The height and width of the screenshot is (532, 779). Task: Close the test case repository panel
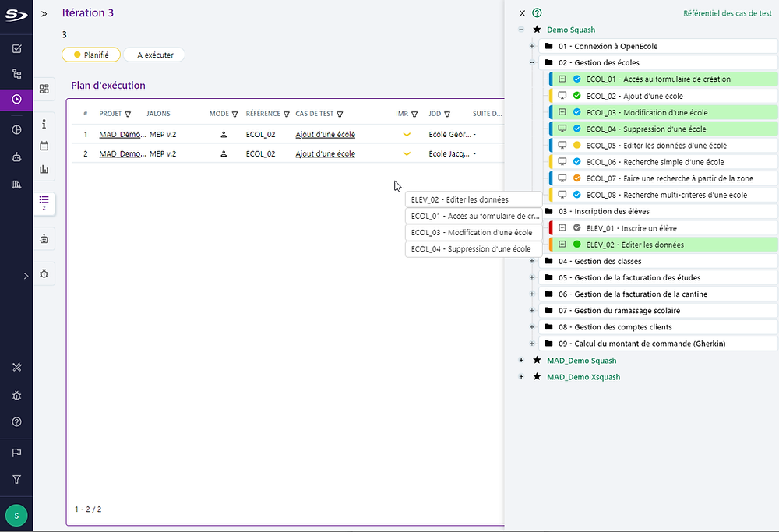coord(522,13)
